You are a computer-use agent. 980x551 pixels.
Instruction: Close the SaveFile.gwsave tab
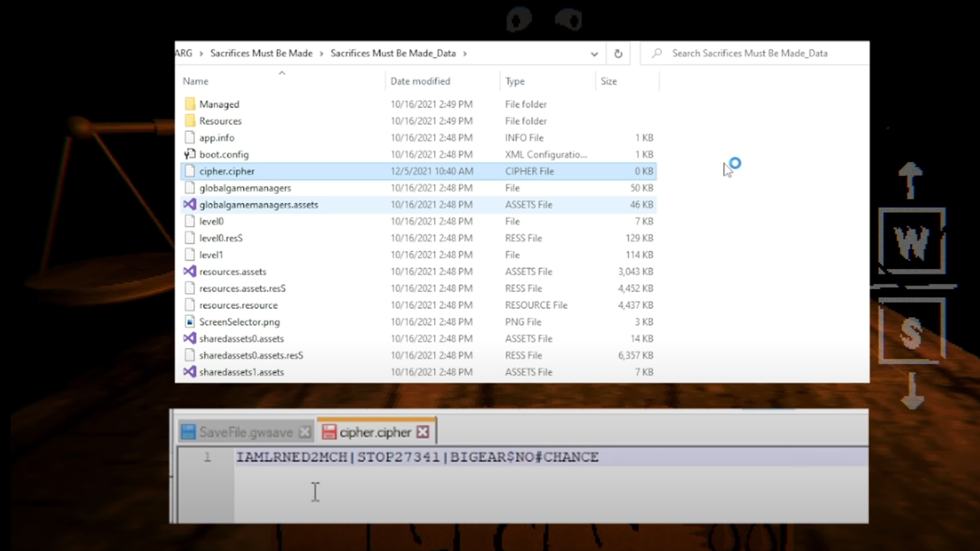(x=305, y=432)
